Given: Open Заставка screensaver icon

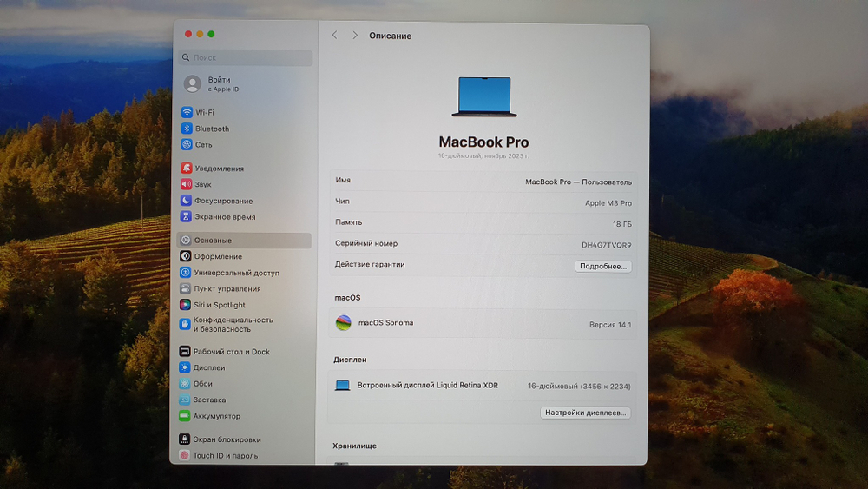Looking at the screenshot, I should click(x=185, y=400).
